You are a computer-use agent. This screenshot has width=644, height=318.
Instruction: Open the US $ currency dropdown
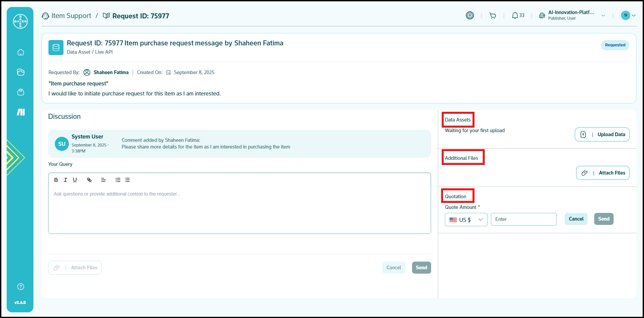click(466, 220)
